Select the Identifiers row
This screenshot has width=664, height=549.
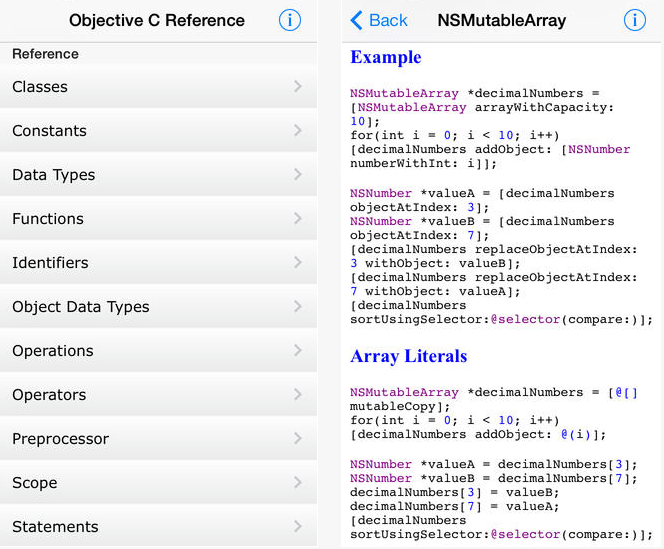pyautogui.click(x=50, y=263)
